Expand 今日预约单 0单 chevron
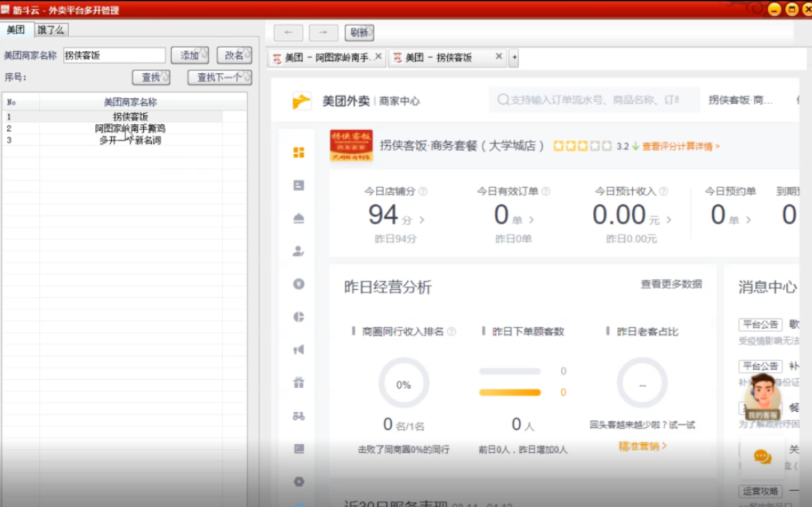The width and height of the screenshot is (812, 507). click(748, 220)
